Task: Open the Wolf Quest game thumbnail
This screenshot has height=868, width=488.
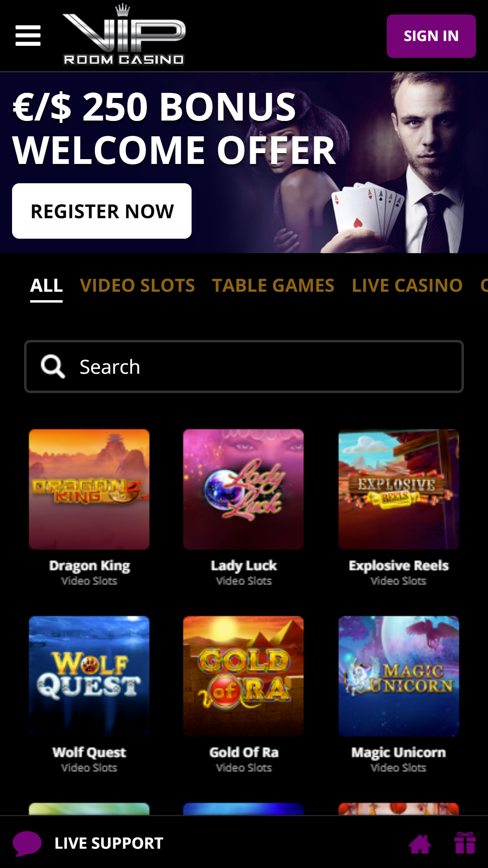Action: (x=89, y=676)
